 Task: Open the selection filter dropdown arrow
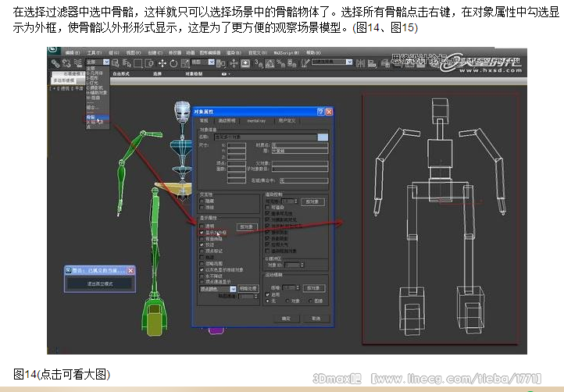106,62
